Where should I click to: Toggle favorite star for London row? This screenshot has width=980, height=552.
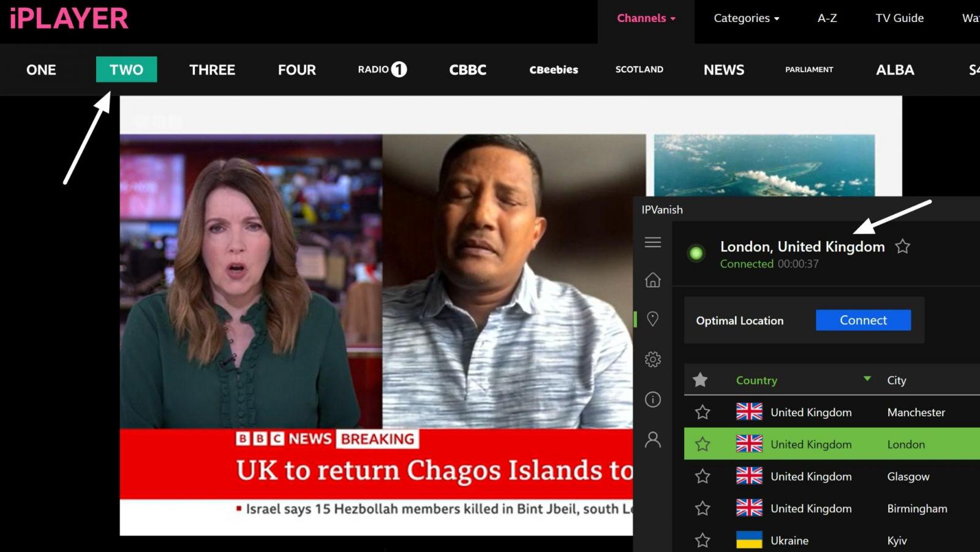[x=703, y=444]
